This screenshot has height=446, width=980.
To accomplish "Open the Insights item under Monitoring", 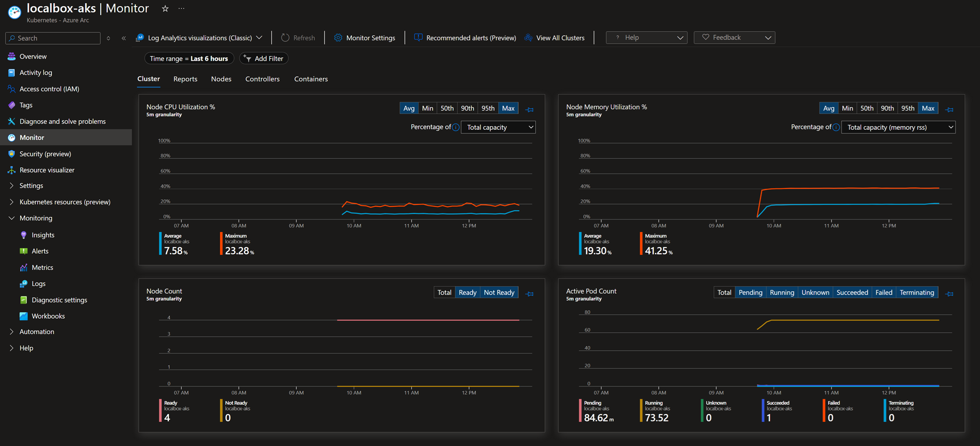I will [43, 235].
